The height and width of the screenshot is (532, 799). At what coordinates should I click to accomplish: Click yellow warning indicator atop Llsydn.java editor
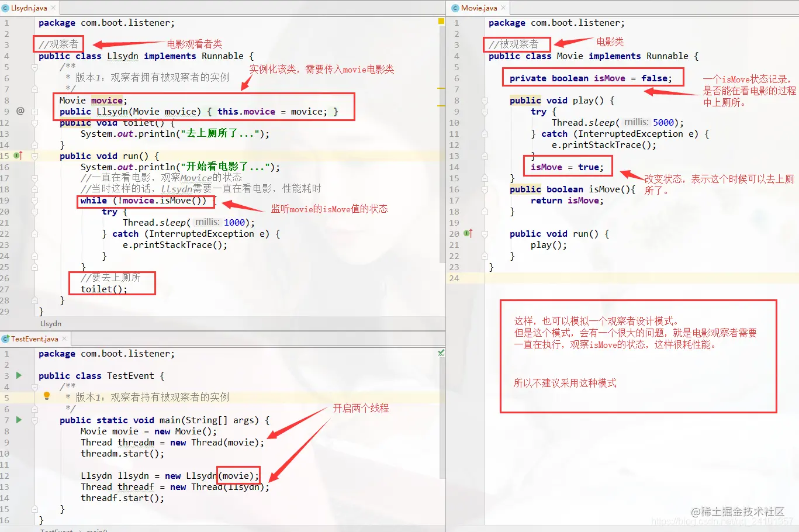point(441,22)
